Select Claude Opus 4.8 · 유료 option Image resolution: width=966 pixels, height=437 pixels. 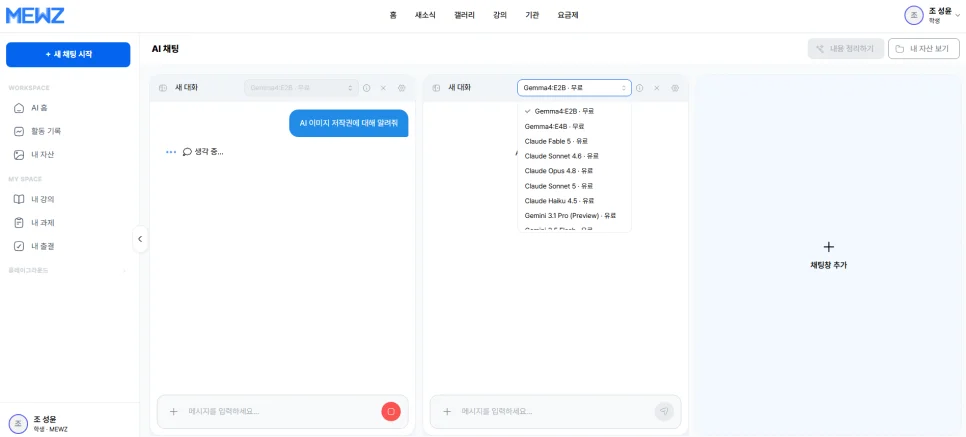574,171
